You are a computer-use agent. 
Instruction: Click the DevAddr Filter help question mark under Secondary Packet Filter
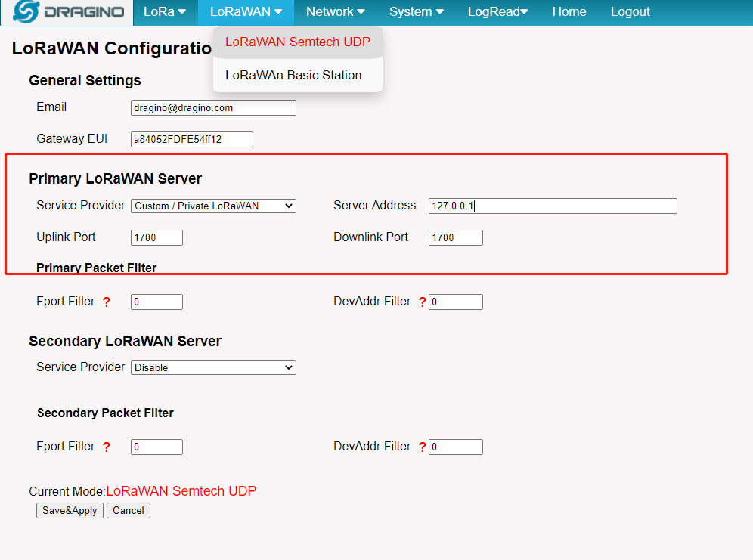(x=422, y=447)
